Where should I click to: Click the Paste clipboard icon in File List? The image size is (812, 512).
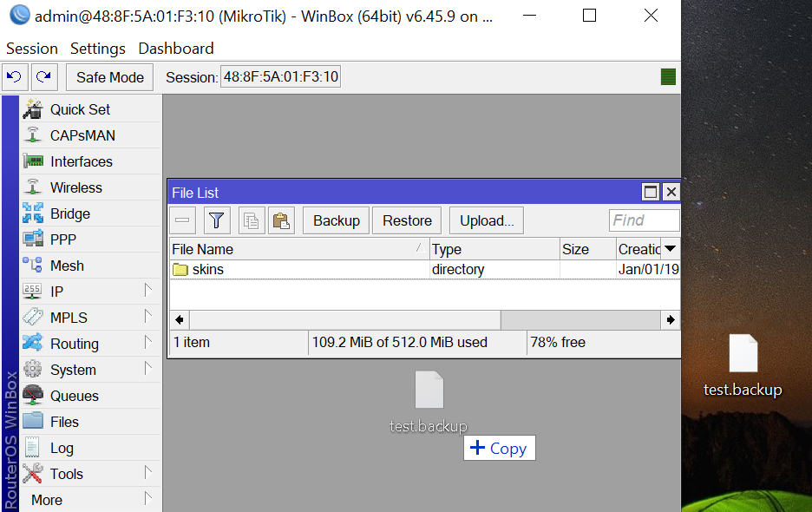click(281, 220)
